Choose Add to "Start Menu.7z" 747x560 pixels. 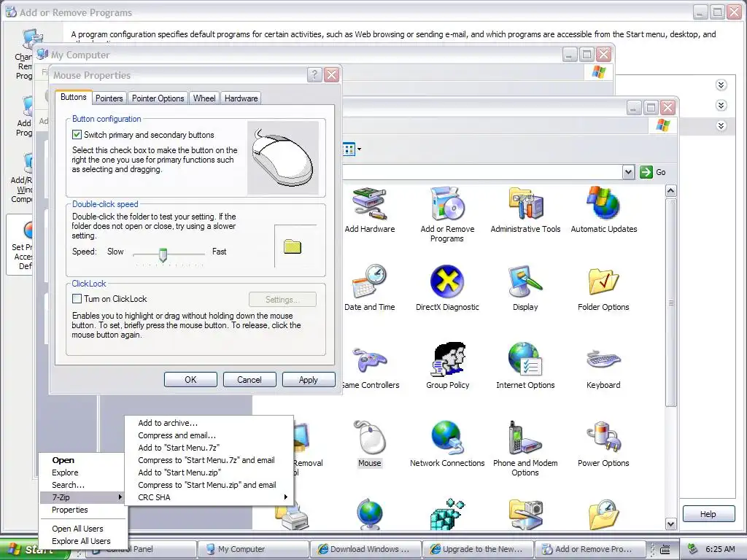tap(209, 448)
